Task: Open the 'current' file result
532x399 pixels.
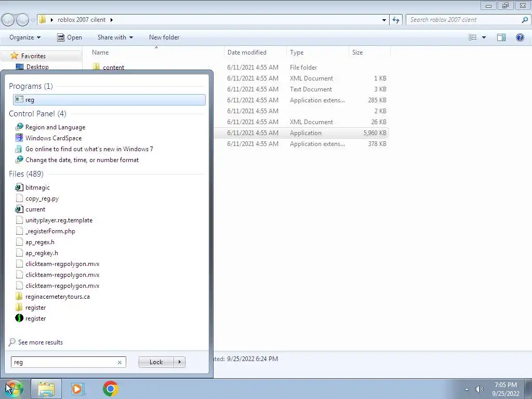Action: (x=30, y=209)
